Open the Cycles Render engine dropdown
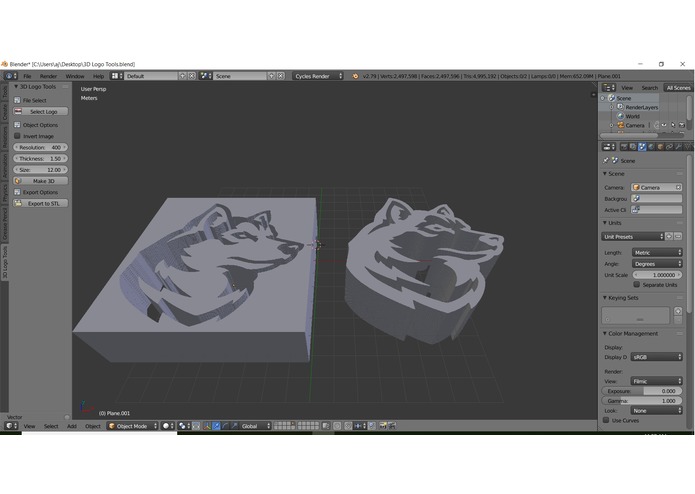695x494 pixels. coord(318,76)
